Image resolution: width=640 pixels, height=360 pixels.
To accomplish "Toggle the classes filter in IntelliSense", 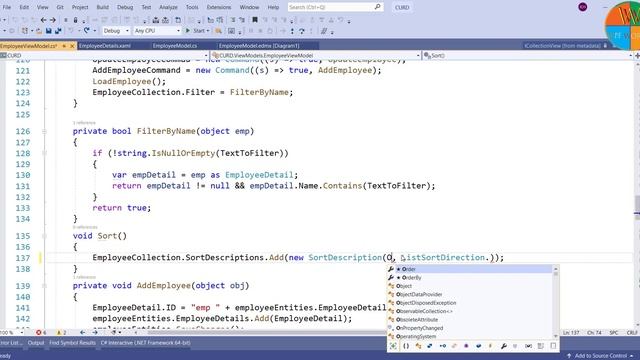I will 418,346.
